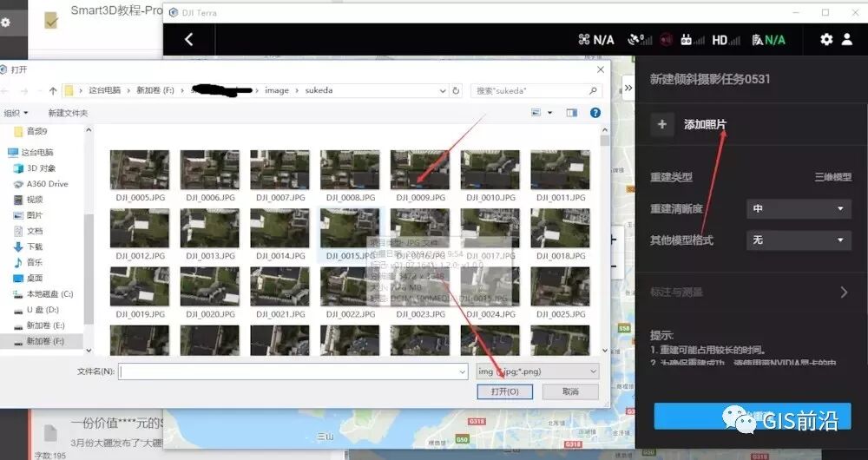Viewport: 868px width, 460px height.
Task: Click sukeda breadcrumb in address bar
Action: tap(319, 90)
